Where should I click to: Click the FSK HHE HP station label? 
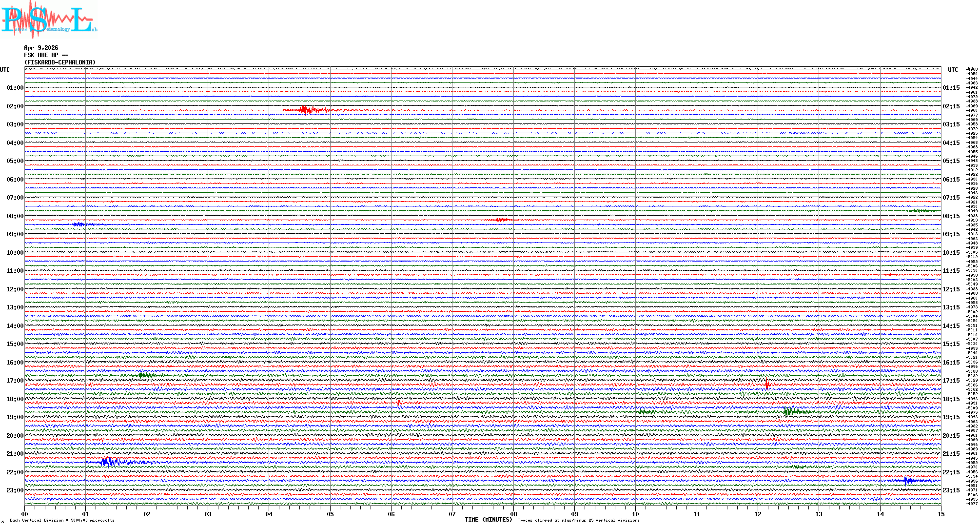tap(46, 55)
